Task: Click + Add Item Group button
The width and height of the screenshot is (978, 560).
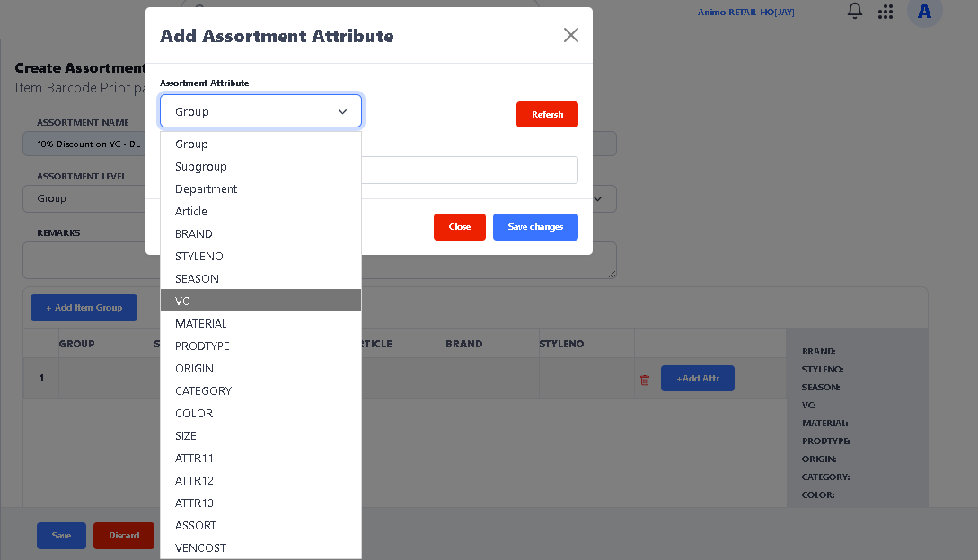Action: pos(84,308)
